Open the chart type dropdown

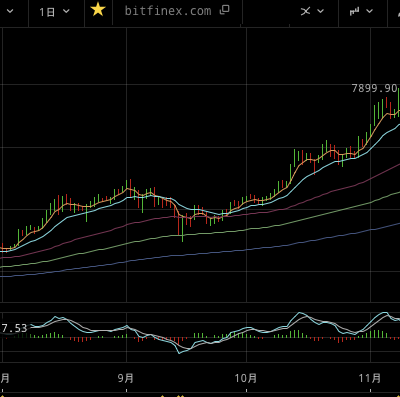pyautogui.click(x=361, y=11)
